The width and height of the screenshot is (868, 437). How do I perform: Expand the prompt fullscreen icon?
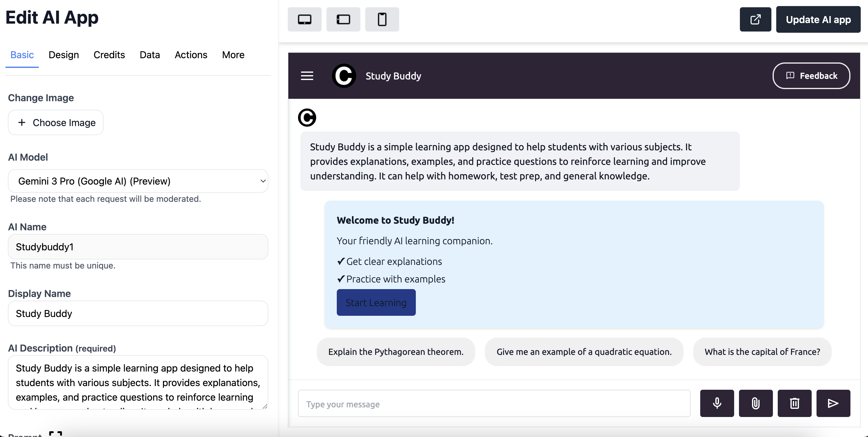point(56,434)
